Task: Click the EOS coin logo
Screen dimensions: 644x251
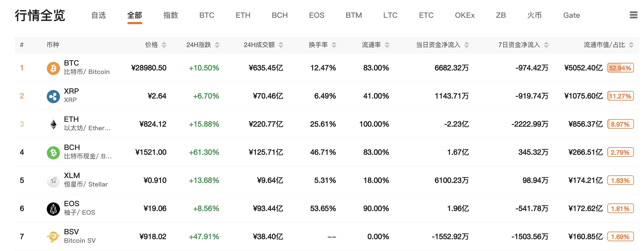Action: pos(53,209)
